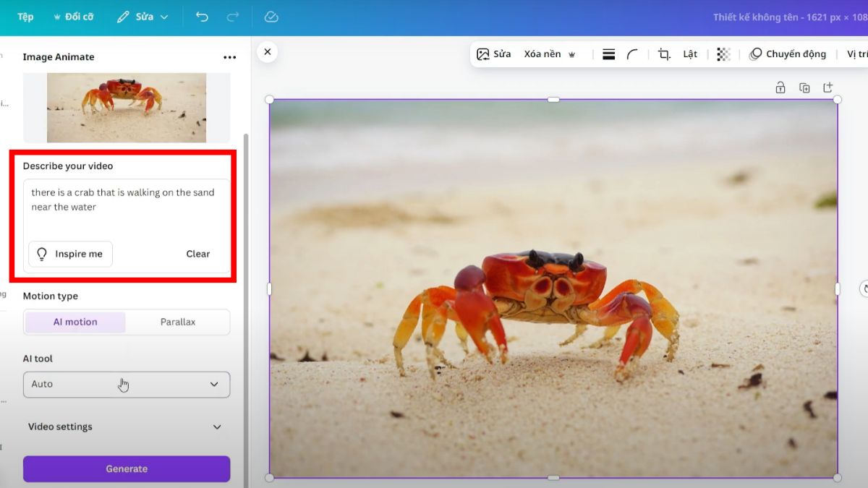Click the corner rounding icon
Viewport: 868px width, 488px height.
pyautogui.click(x=632, y=53)
